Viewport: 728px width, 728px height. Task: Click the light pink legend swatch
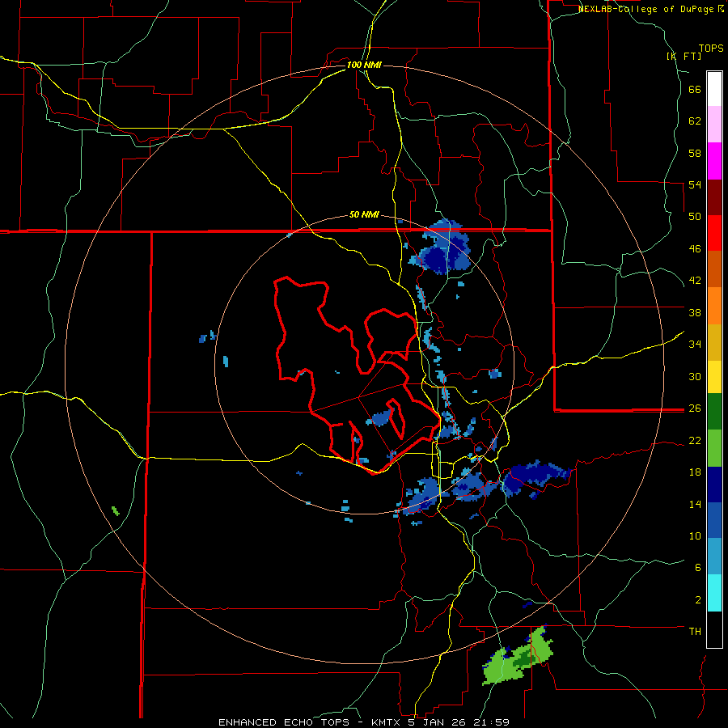click(714, 124)
